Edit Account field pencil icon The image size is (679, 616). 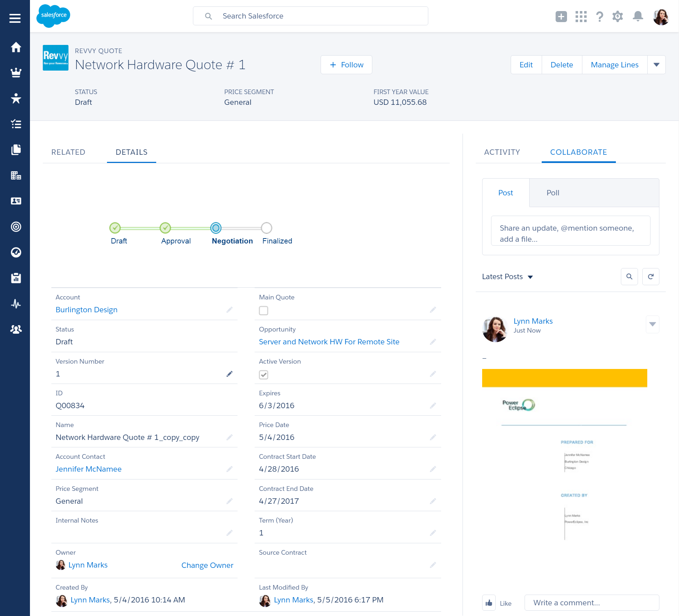[229, 310]
